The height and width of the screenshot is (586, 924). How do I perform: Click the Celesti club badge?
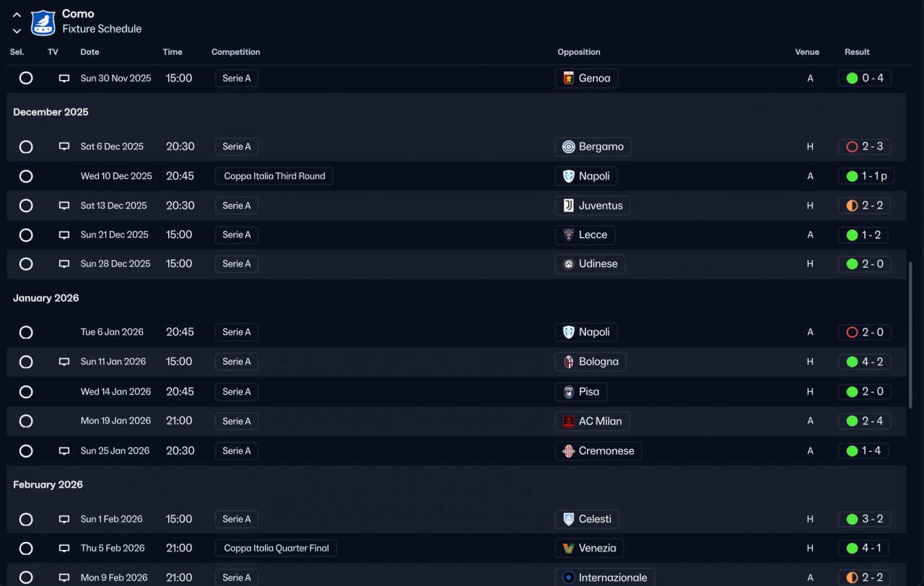[x=569, y=519]
